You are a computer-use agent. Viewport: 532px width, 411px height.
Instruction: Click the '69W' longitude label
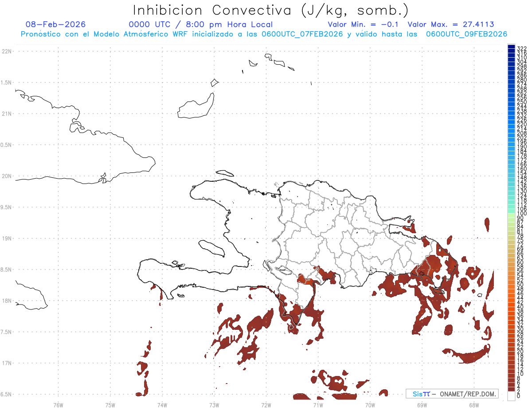click(x=422, y=405)
